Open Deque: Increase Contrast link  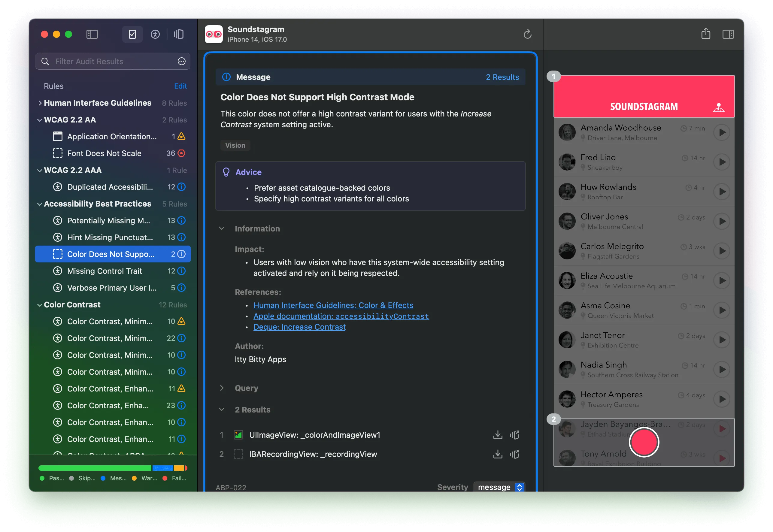(299, 327)
